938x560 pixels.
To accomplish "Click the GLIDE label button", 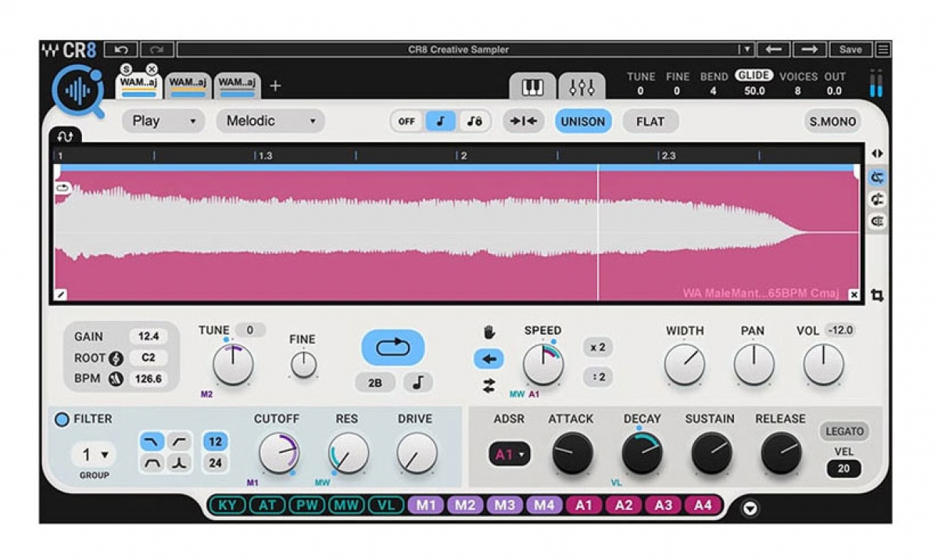I will pyautogui.click(x=754, y=76).
